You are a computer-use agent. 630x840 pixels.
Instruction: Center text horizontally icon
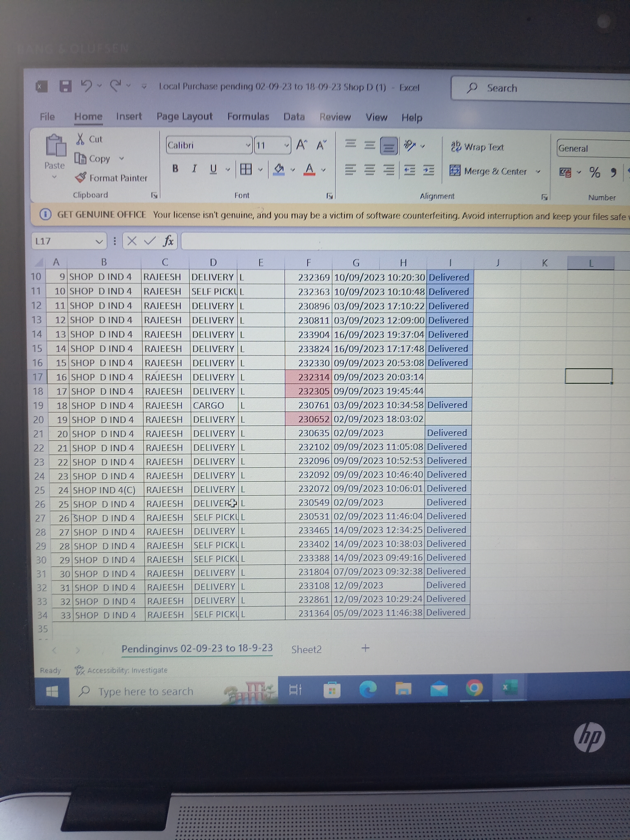(370, 170)
